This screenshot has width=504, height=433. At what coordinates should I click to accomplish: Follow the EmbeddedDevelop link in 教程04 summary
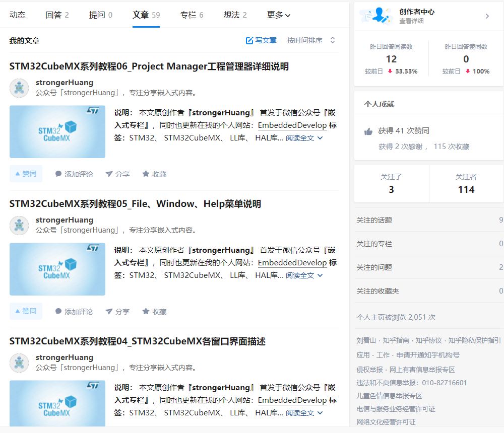point(292,400)
